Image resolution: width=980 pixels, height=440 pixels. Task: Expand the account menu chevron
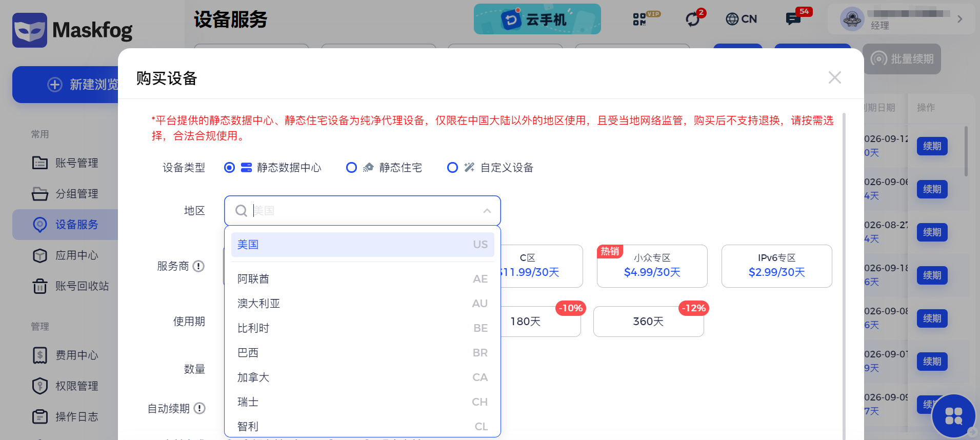click(x=959, y=19)
